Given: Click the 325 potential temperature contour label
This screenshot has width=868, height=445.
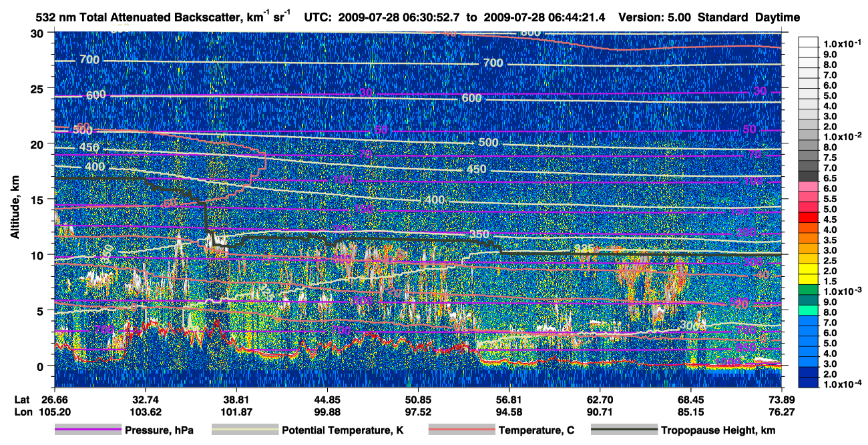Looking at the screenshot, I should pyautogui.click(x=584, y=249).
